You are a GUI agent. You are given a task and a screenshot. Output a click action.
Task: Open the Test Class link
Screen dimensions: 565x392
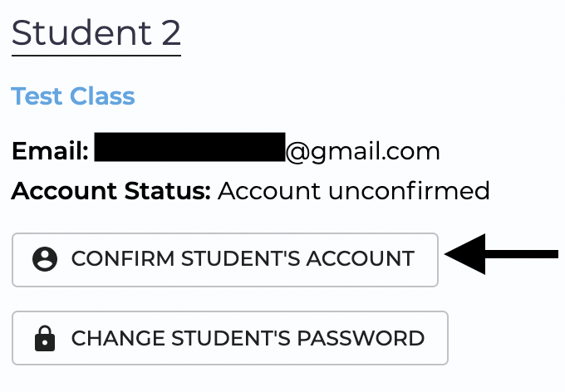[x=73, y=96]
